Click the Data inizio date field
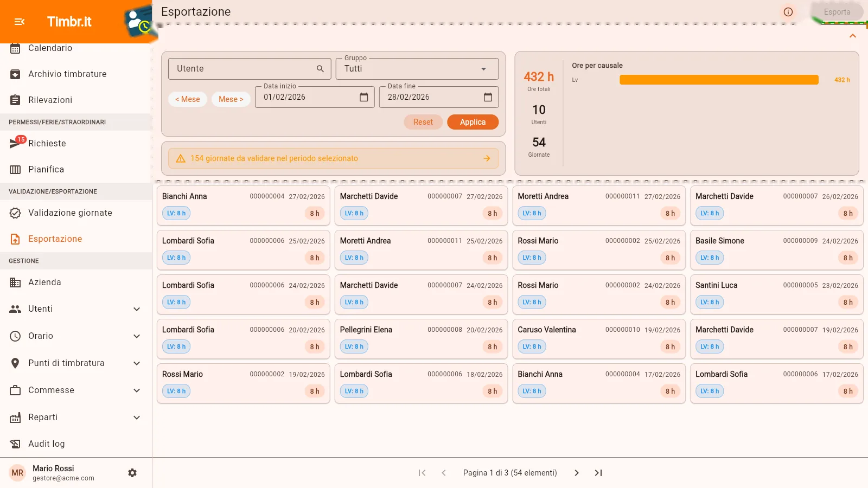 tap(315, 97)
